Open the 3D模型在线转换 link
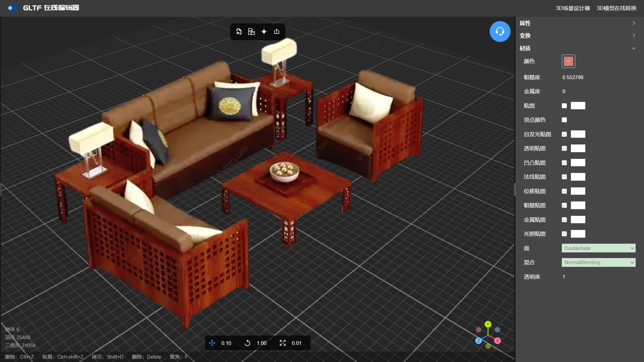 coord(616,8)
